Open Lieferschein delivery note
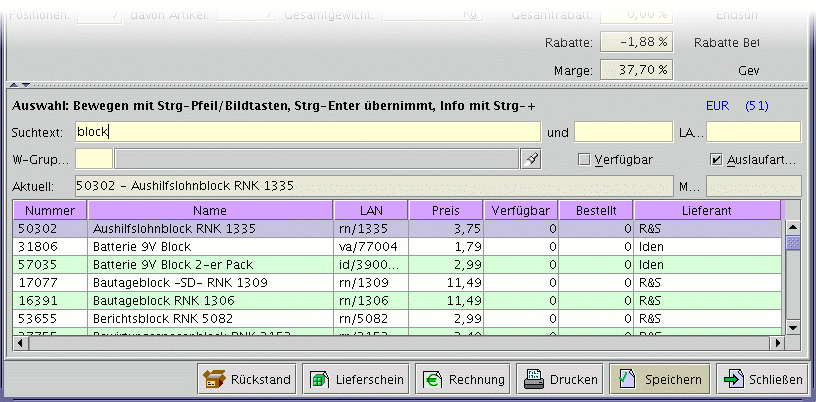The image size is (816, 402). pyautogui.click(x=357, y=379)
